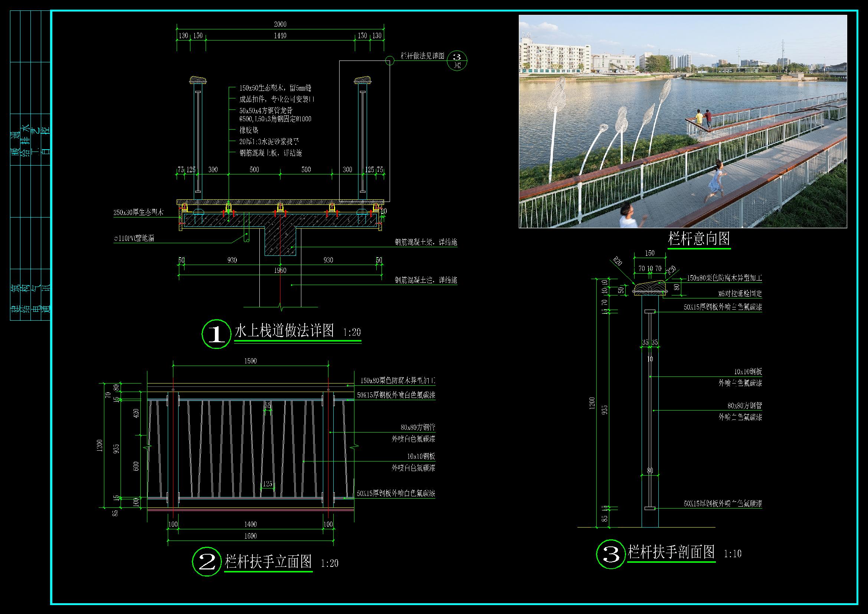Select the 1960 dimension text

[280, 270]
